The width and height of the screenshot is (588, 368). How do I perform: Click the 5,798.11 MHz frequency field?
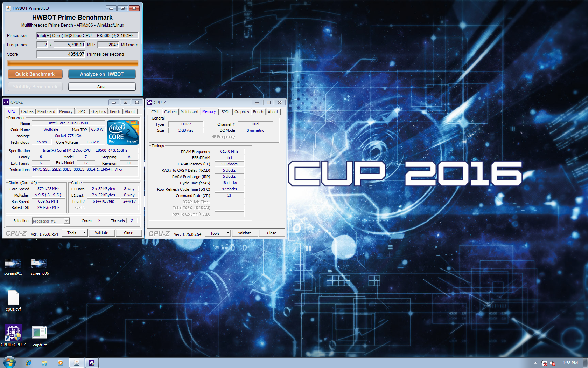[70, 45]
